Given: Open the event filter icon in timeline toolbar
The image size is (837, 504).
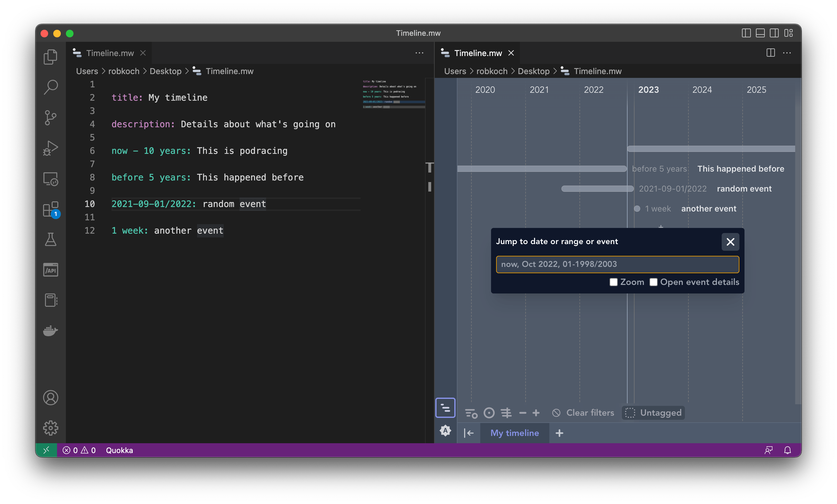Looking at the screenshot, I should pyautogui.click(x=470, y=413).
